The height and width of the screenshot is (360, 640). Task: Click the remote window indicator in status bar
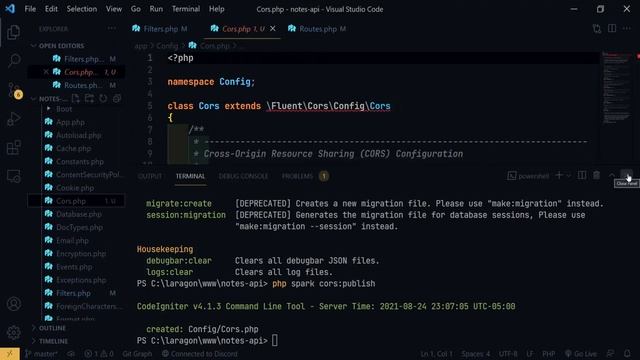coord(10,353)
